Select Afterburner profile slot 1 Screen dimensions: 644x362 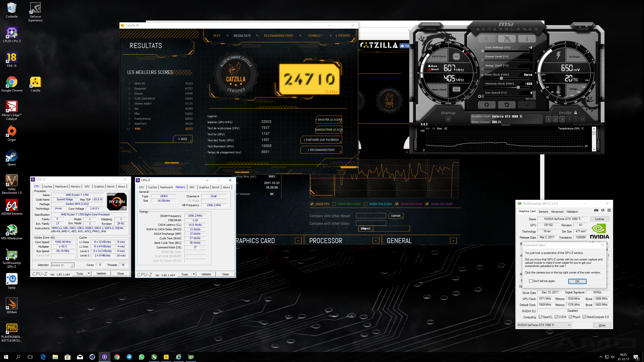pos(548,119)
